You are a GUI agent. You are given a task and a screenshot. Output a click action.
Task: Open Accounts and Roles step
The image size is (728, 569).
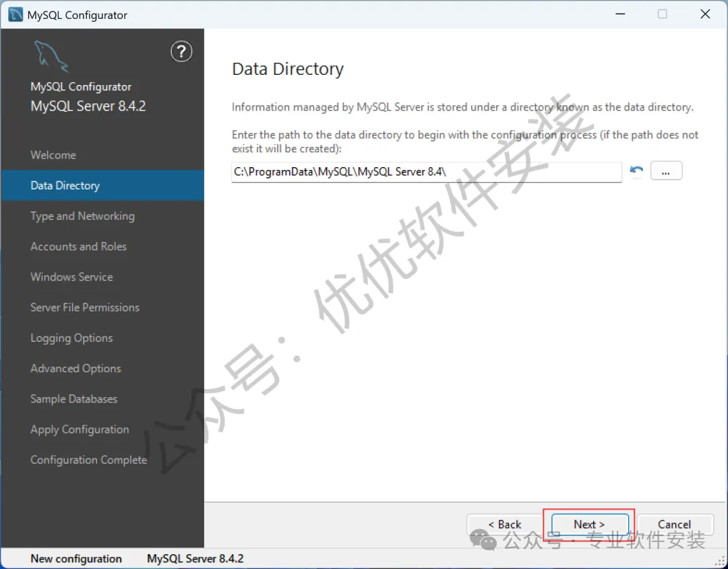coord(102,246)
